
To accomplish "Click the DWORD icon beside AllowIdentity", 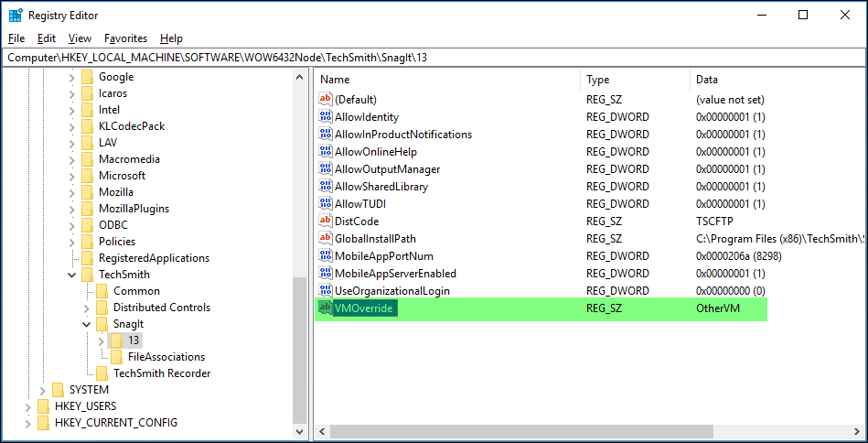I will pos(325,117).
